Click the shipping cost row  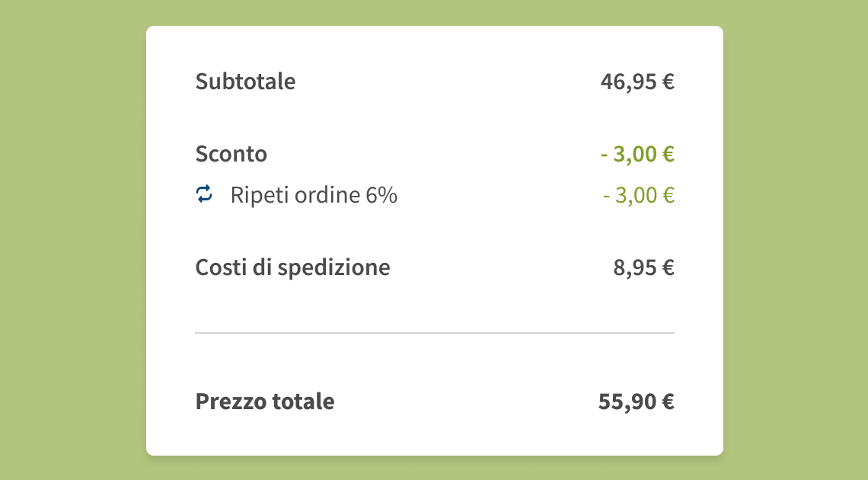coord(434,267)
